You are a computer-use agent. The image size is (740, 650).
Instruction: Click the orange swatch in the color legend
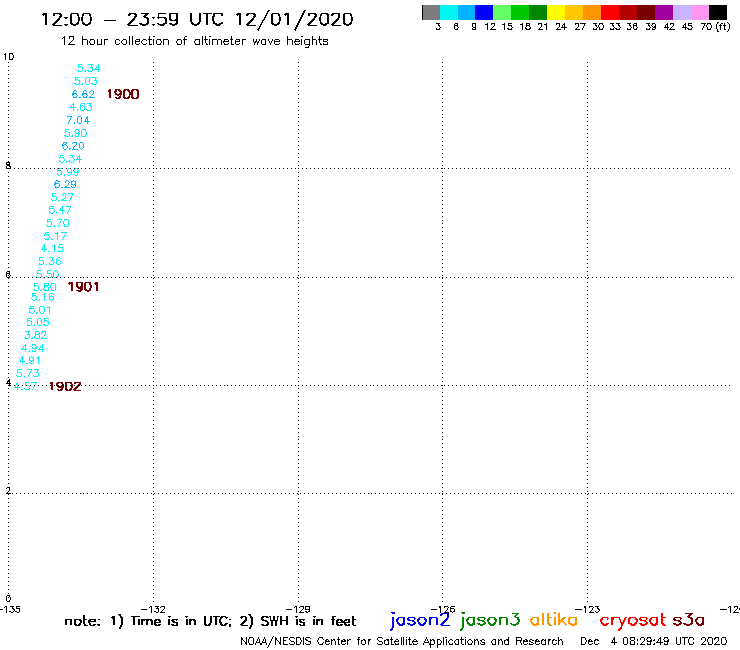592,12
